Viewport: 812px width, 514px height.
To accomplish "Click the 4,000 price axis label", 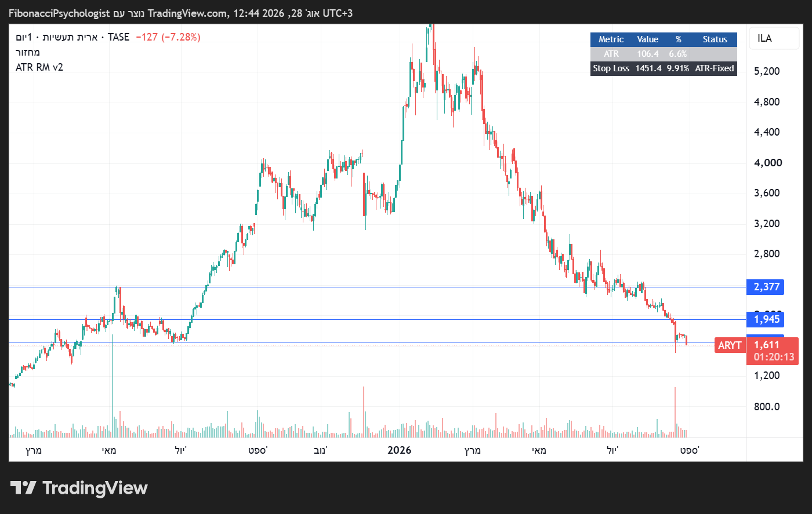I will (768, 163).
